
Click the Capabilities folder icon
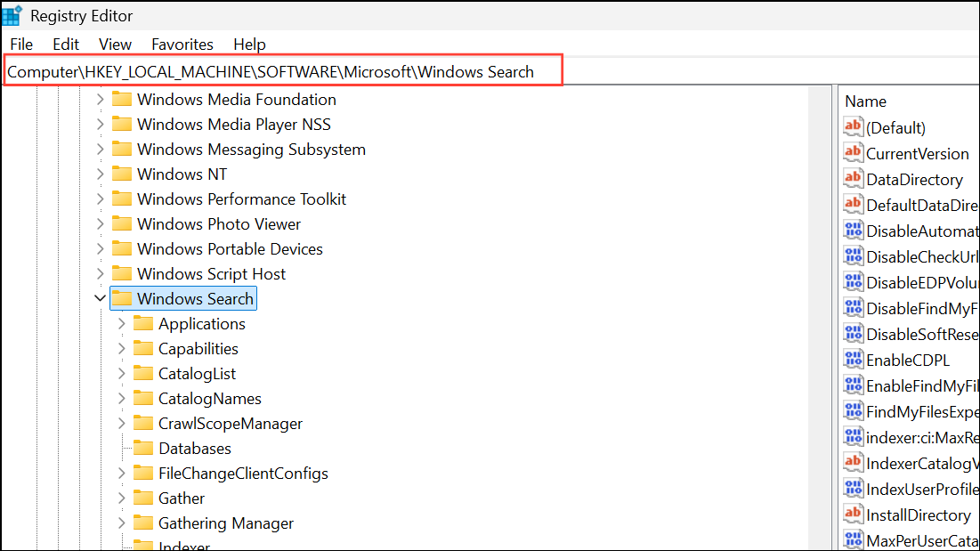143,348
